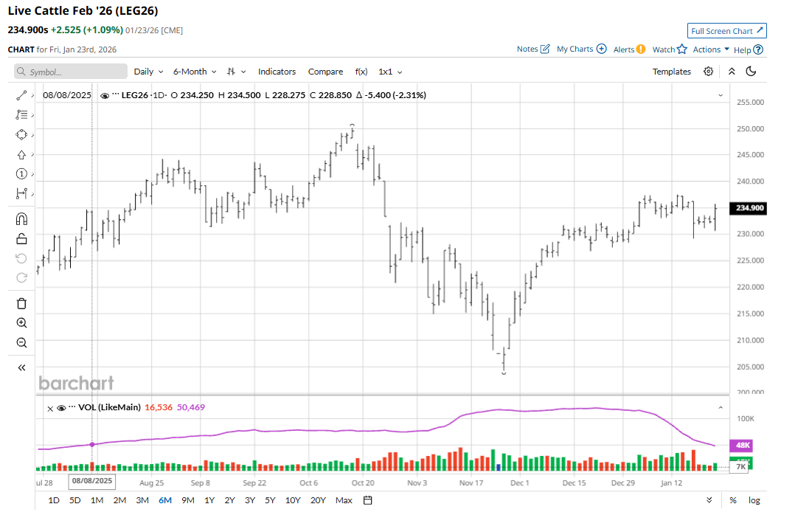Image resolution: width=812 pixels, height=532 pixels.
Task: Toggle visibility of the VOL indicator
Action: coord(61,407)
